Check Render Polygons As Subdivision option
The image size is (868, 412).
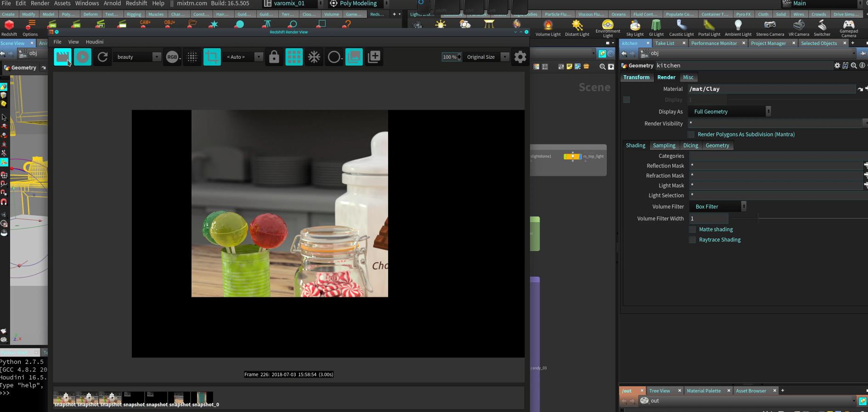click(x=691, y=134)
